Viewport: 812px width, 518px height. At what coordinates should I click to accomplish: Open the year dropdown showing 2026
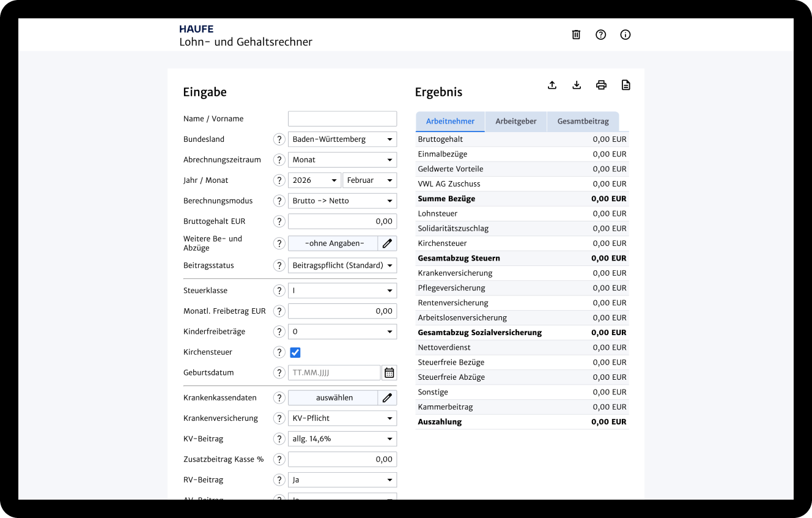pos(314,180)
